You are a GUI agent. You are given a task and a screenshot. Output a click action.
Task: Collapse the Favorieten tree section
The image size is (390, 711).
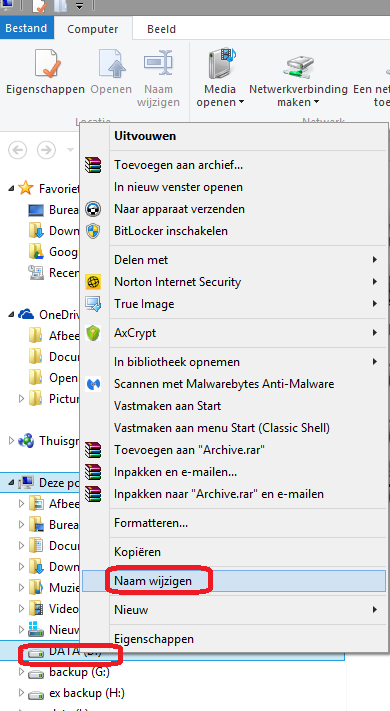(x=11, y=188)
